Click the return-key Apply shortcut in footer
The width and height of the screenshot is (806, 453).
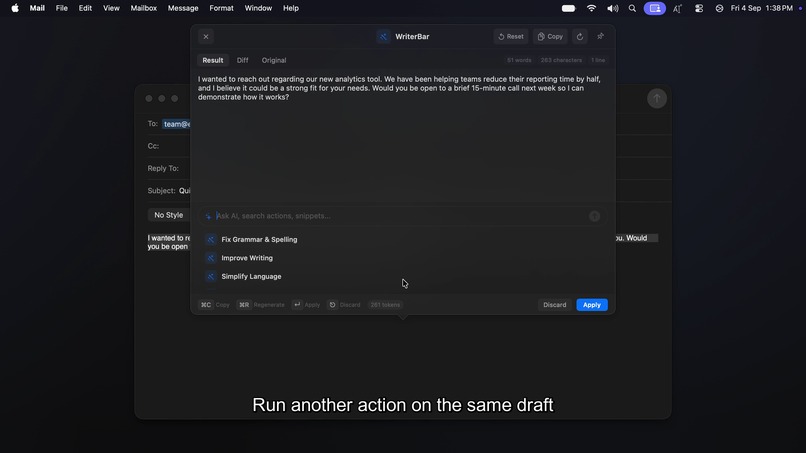[x=307, y=305]
